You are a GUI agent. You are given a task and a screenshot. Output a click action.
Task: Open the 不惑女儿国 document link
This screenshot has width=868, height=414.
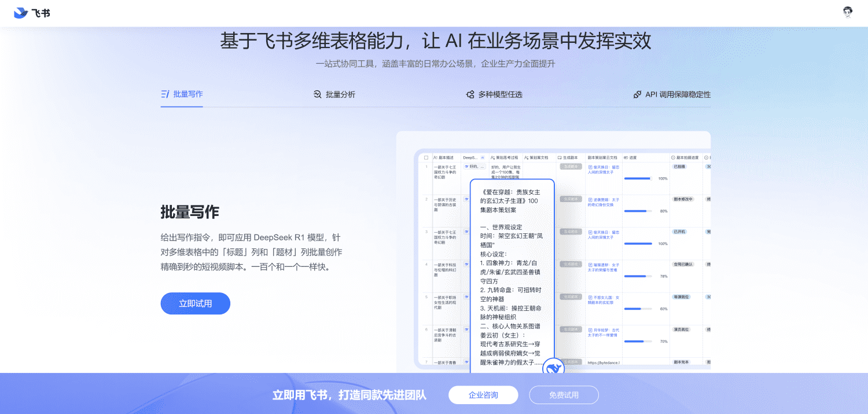(x=604, y=300)
